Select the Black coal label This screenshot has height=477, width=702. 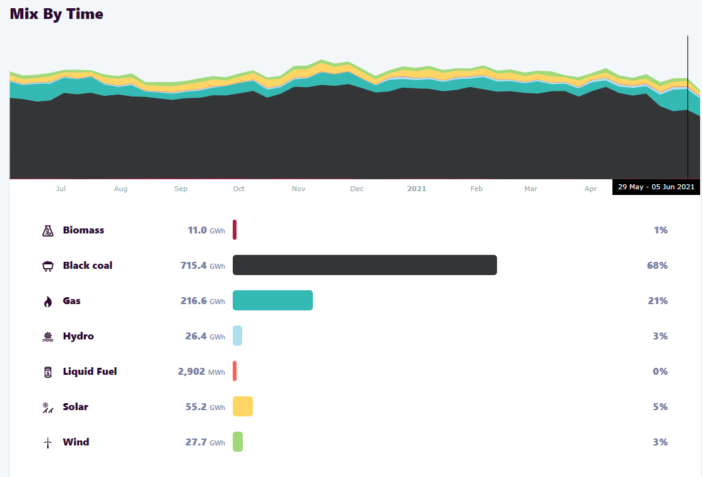click(89, 266)
